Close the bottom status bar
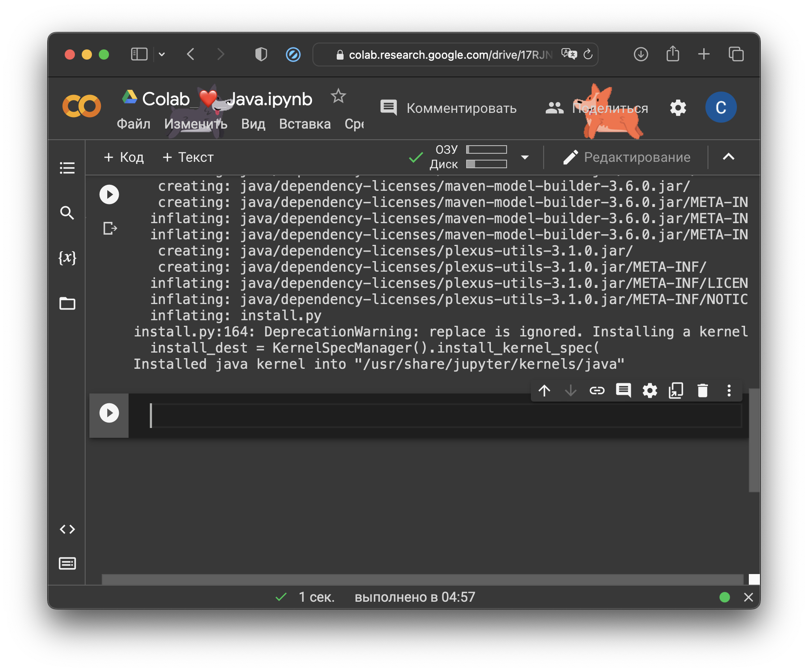 [748, 597]
